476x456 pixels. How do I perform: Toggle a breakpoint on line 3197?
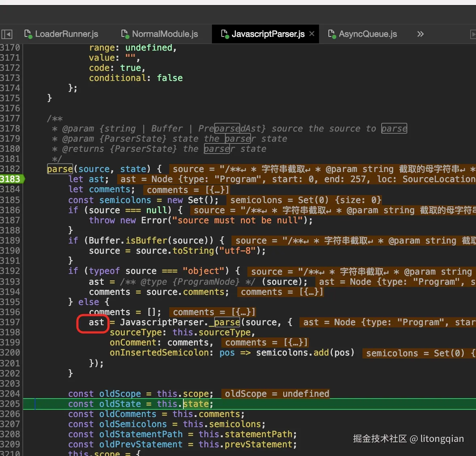pyautogui.click(x=10, y=322)
